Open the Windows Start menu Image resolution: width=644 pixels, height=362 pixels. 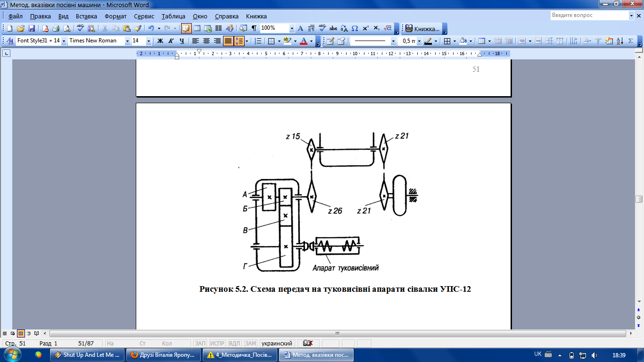13,354
